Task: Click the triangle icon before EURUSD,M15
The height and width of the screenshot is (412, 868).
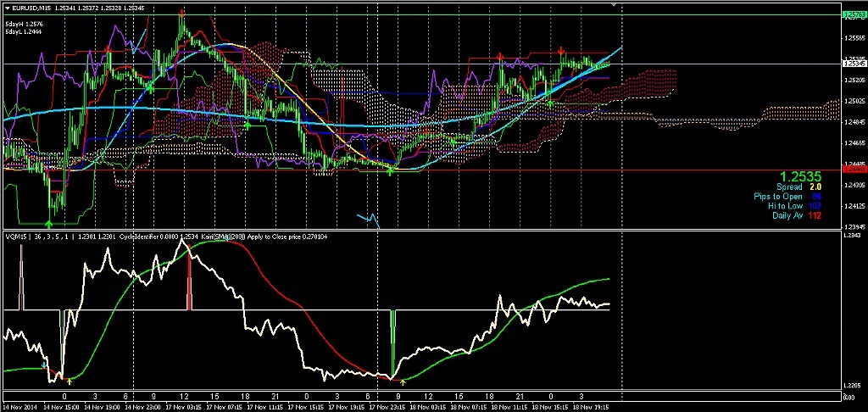Action: (x=6, y=8)
